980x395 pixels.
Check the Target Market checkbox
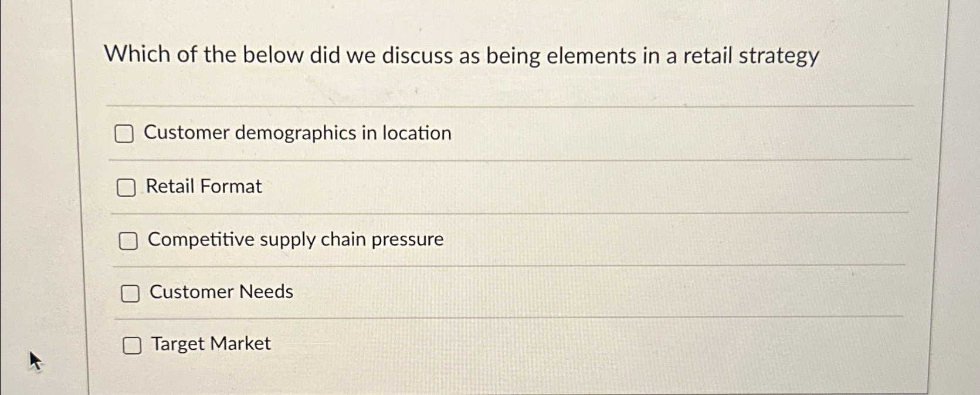click(x=133, y=346)
